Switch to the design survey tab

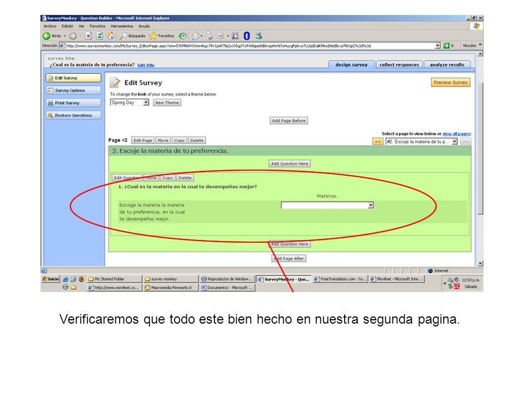tap(351, 65)
